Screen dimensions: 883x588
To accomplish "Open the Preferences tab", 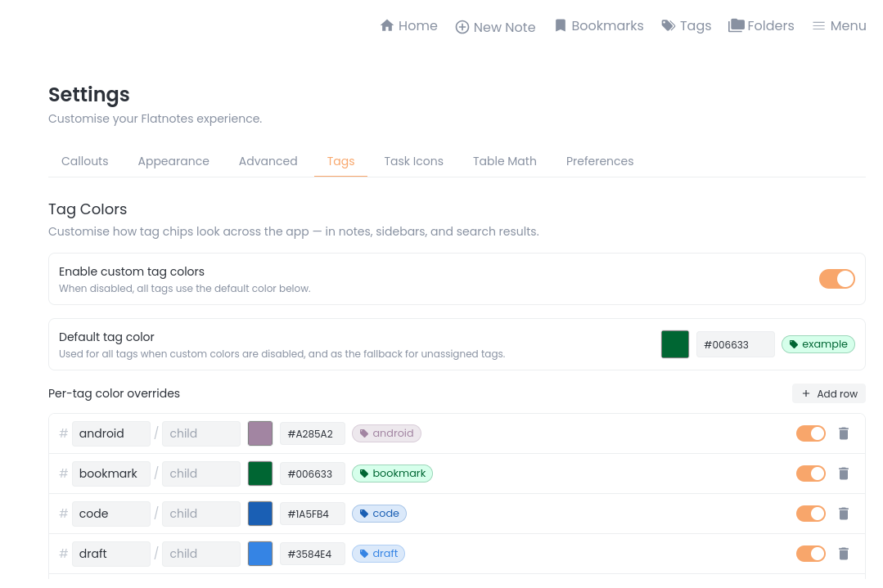I will [x=600, y=161].
